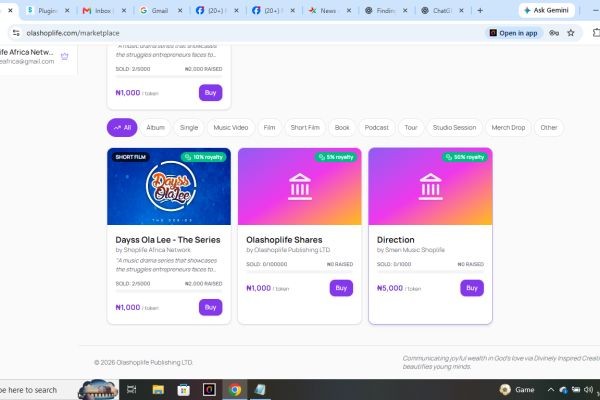The height and width of the screenshot is (400, 600).
Task: Click the Open in app button
Action: click(x=514, y=33)
